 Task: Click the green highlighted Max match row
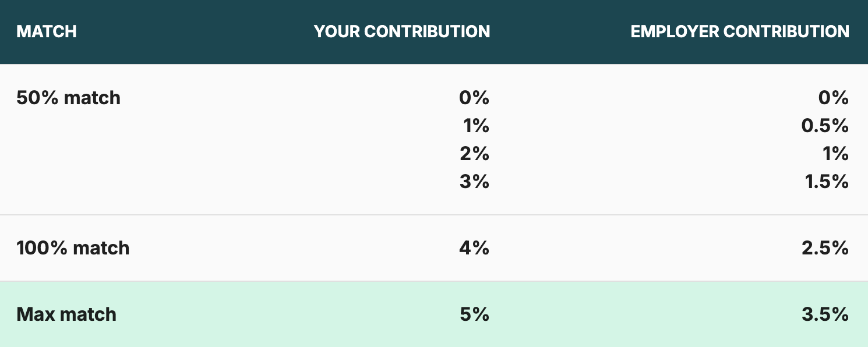tap(434, 314)
